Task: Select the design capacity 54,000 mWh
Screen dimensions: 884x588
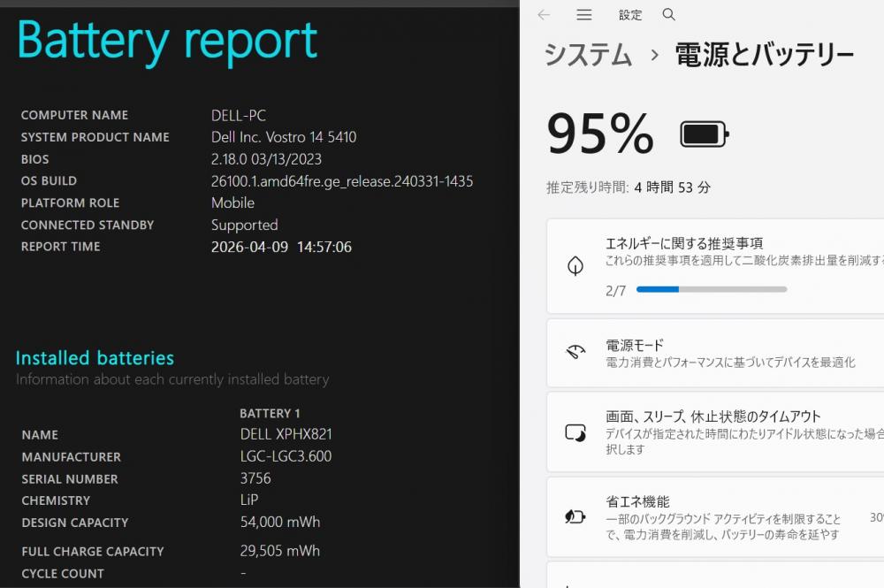Action: (x=280, y=522)
